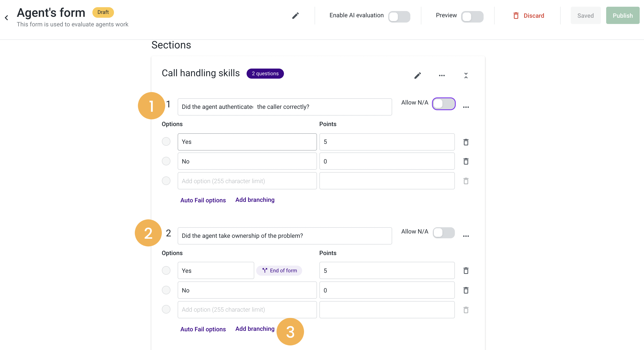This screenshot has width=644, height=350.
Task: Click the back arrow to exit form
Action: click(x=6, y=17)
